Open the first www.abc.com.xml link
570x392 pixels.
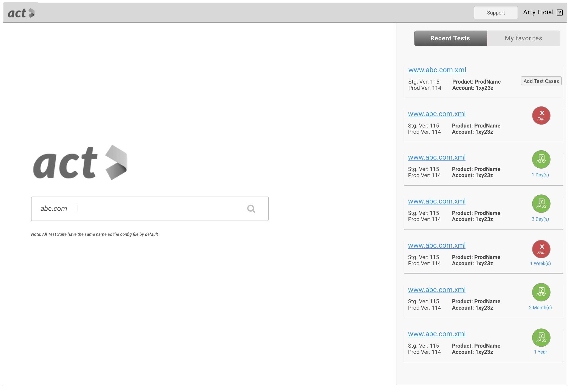[x=437, y=70]
